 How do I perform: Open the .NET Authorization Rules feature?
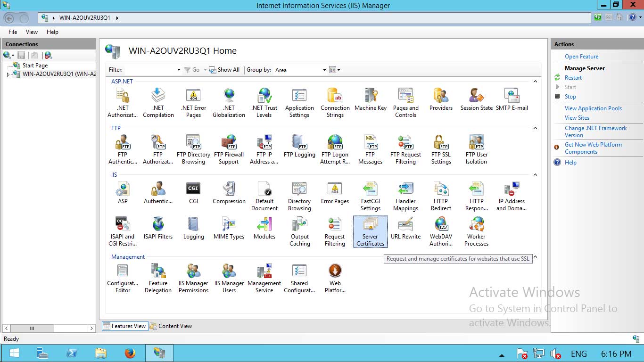tap(123, 103)
